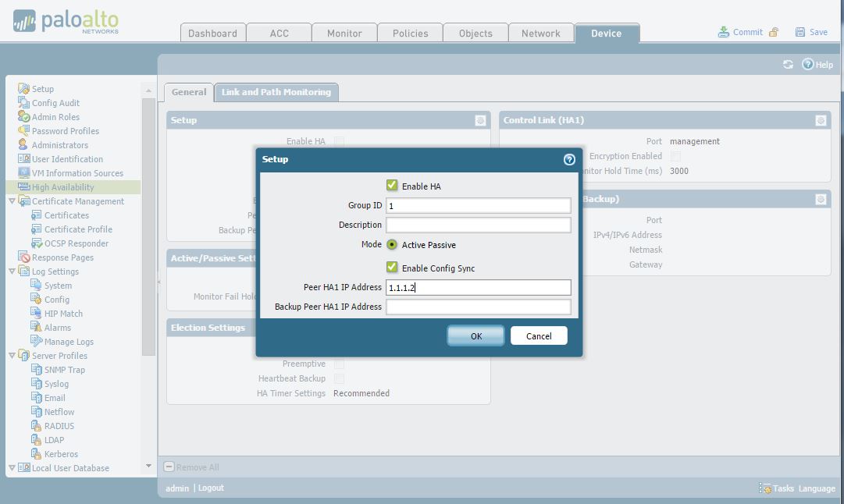Image resolution: width=844 pixels, height=504 pixels.
Task: Click the help icon in Setup dialog
Action: pyautogui.click(x=569, y=159)
